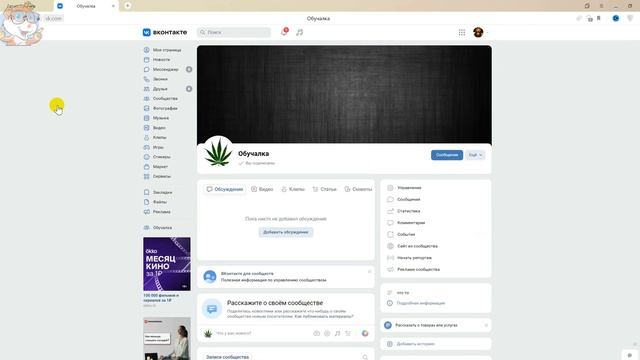Attach music note icon in the post box

[337, 333]
